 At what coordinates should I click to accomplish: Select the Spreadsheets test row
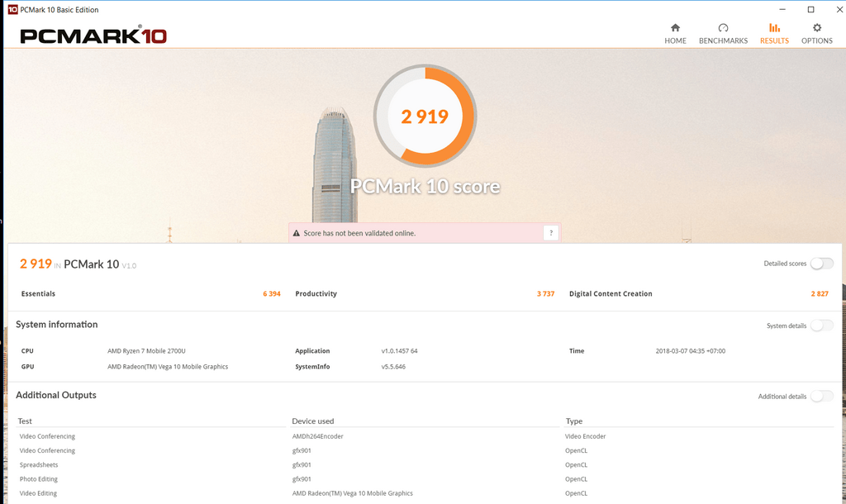click(38, 465)
